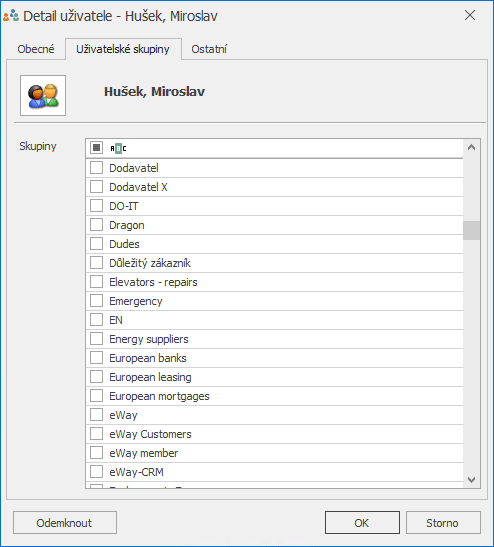Click the Odemknout button
This screenshot has height=547, width=494.
[x=65, y=523]
